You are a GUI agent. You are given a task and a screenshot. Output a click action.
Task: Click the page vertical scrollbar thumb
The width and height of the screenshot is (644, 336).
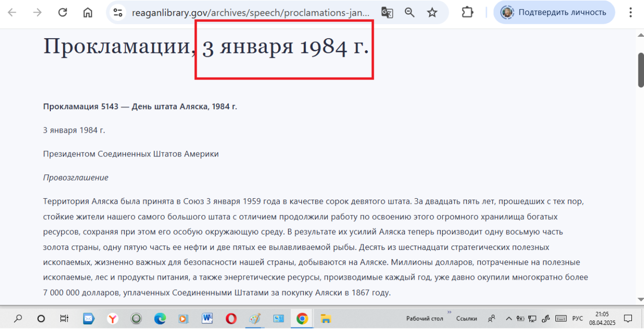(640, 69)
